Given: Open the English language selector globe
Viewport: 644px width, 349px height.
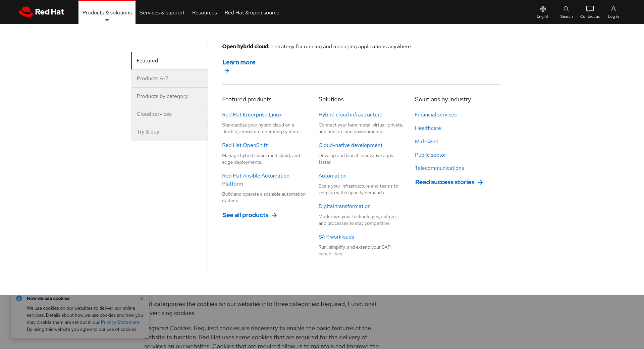Looking at the screenshot, I should pyautogui.click(x=543, y=9).
